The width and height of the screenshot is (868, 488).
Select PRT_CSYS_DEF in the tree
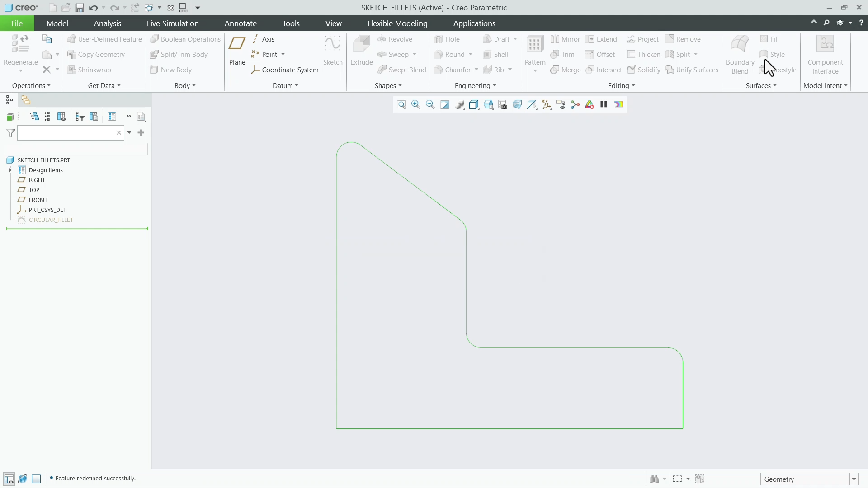47,210
